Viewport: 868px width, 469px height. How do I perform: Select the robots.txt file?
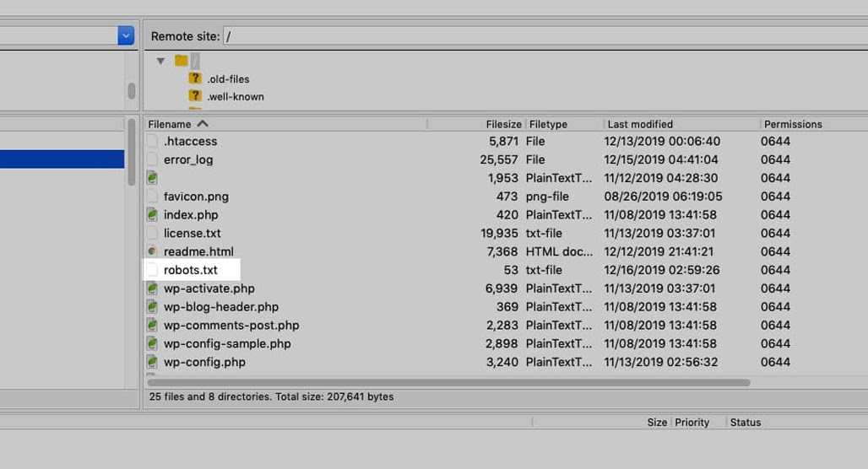tap(191, 270)
